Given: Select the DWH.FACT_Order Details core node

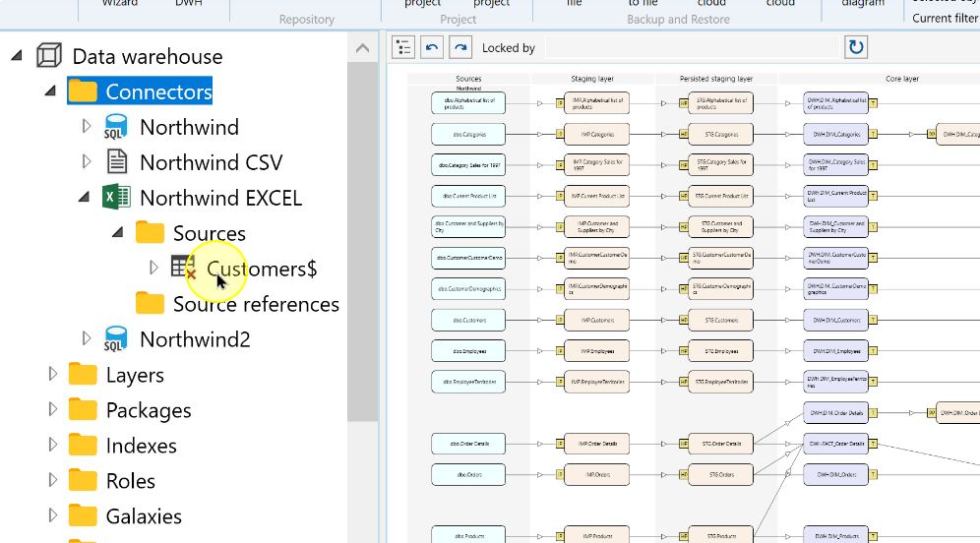Looking at the screenshot, I should [x=836, y=444].
